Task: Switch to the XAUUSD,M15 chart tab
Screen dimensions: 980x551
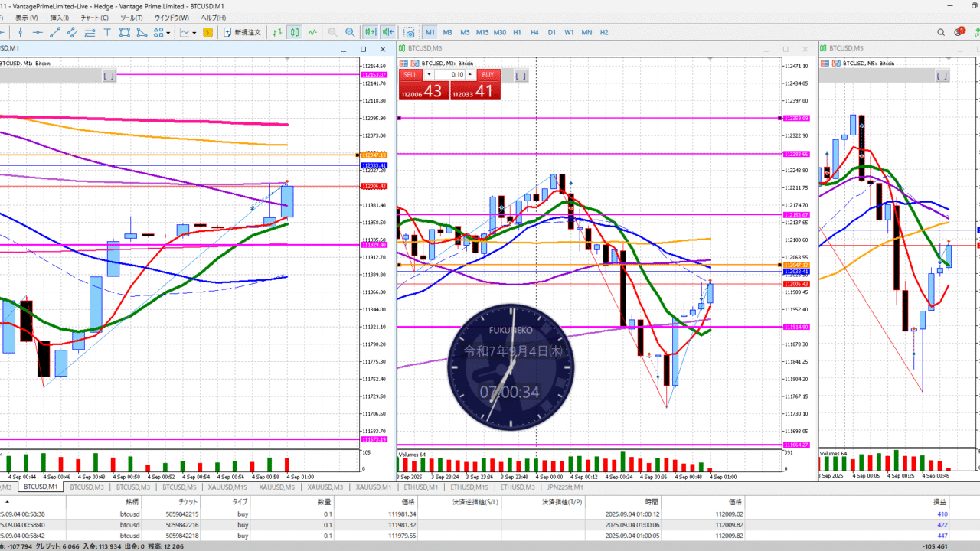Action: tap(230, 487)
